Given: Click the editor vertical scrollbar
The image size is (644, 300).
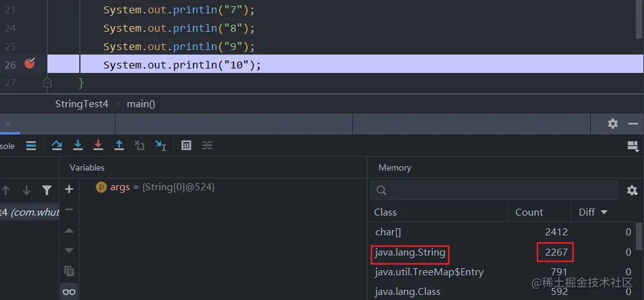Looking at the screenshot, I should 640,20.
